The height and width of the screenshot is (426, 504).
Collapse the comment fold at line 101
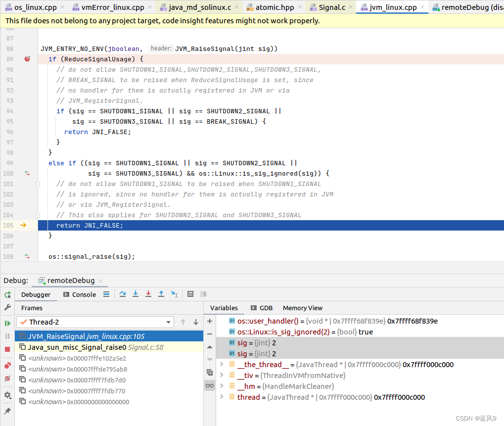pyautogui.click(x=38, y=184)
